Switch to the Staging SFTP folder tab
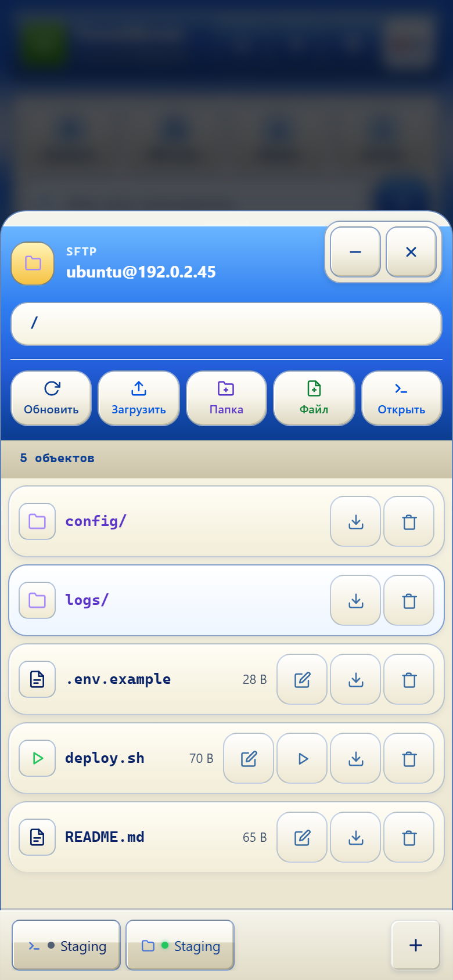The image size is (453, 980). point(180,945)
